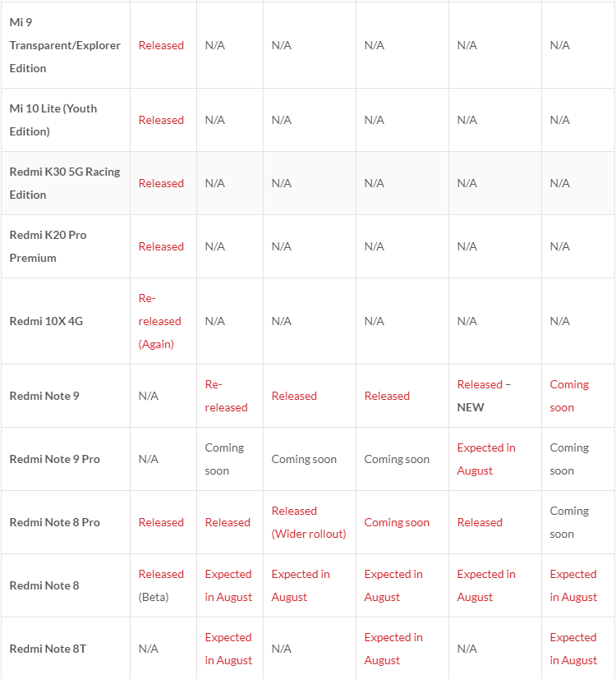Click Redmi Note 9 'Re-released' link
Image resolution: width=616 pixels, height=679 pixels.
226,396
